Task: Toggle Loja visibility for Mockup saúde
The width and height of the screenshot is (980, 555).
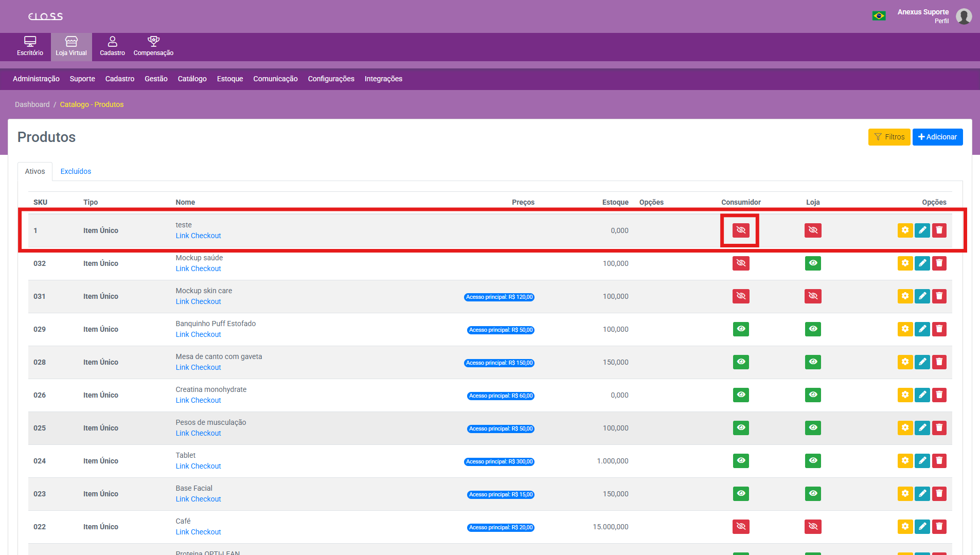Action: (x=813, y=263)
